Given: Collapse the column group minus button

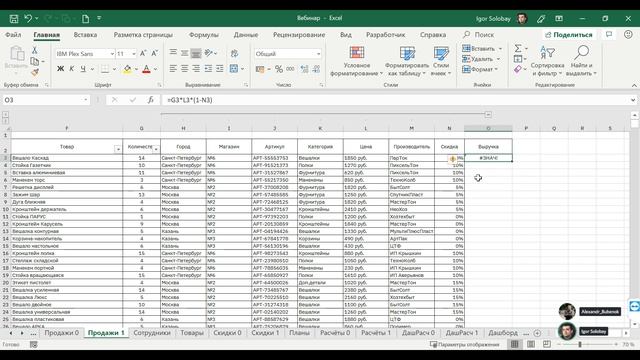Looking at the screenshot, I should 488,115.
